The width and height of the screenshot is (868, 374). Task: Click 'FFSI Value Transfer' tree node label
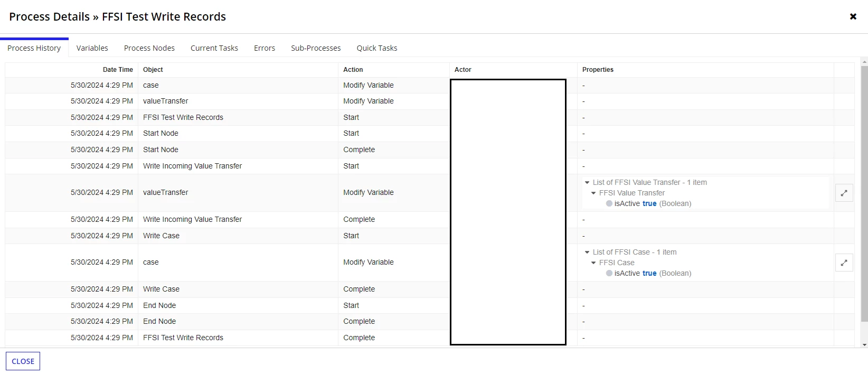point(632,193)
